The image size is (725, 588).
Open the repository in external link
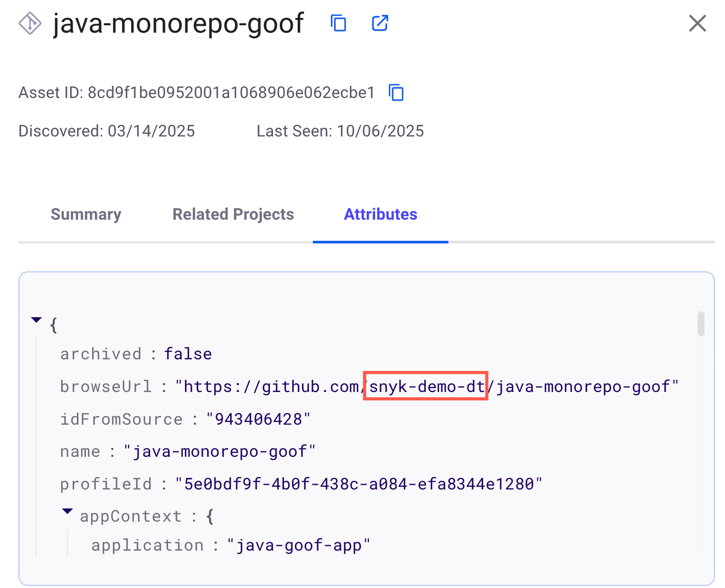(380, 23)
